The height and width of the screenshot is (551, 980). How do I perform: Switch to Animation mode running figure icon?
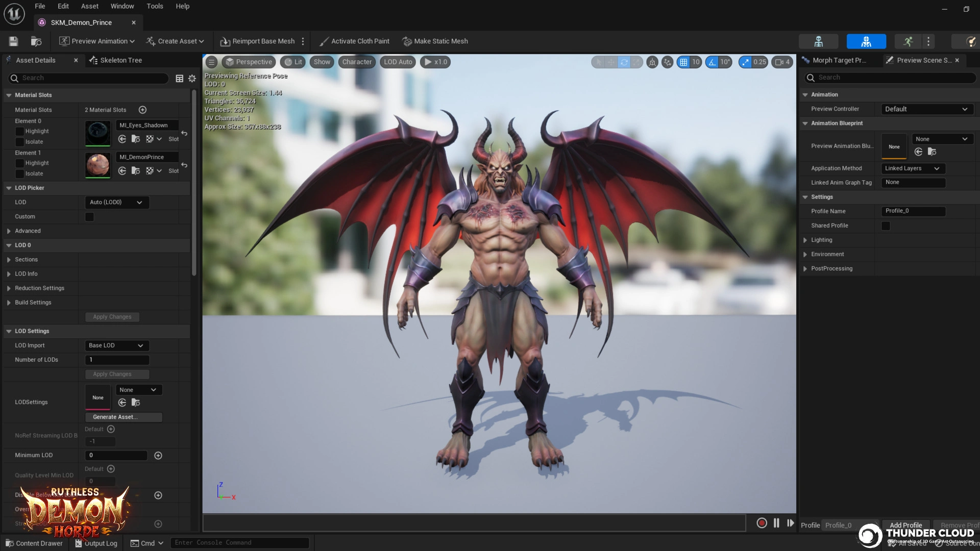point(908,41)
